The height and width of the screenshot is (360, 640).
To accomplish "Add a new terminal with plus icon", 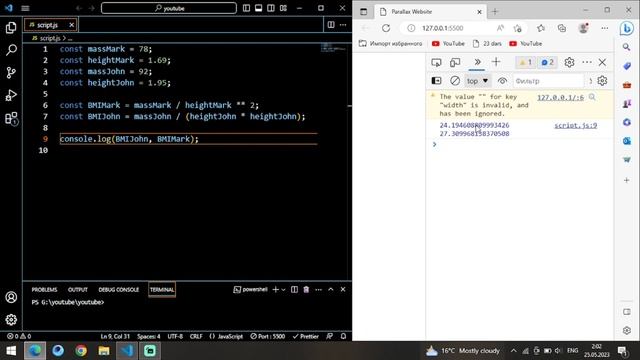I will point(276,289).
